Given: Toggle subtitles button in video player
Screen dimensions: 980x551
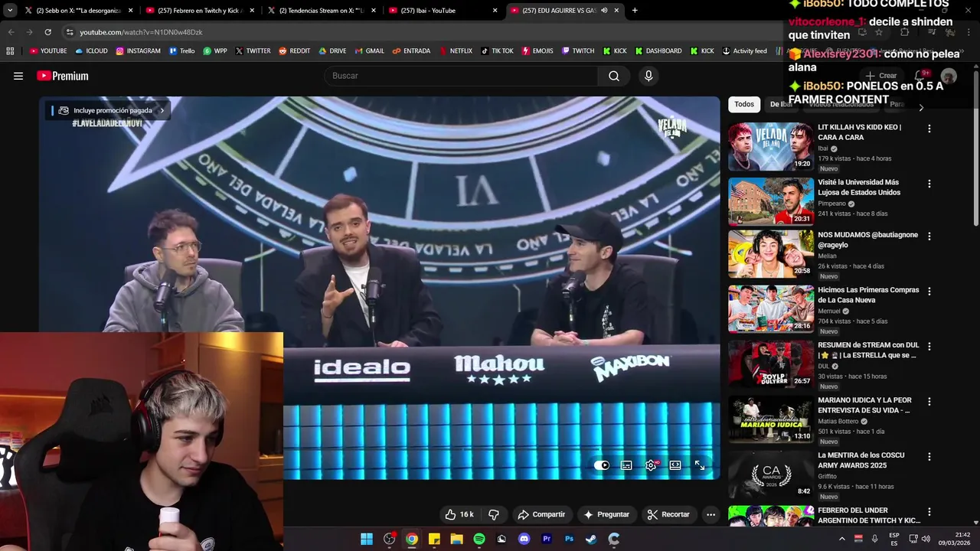Looking at the screenshot, I should click(x=626, y=465).
